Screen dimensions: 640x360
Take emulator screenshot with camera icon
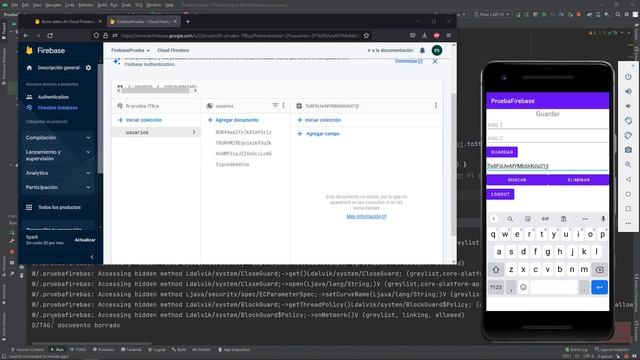[x=628, y=150]
